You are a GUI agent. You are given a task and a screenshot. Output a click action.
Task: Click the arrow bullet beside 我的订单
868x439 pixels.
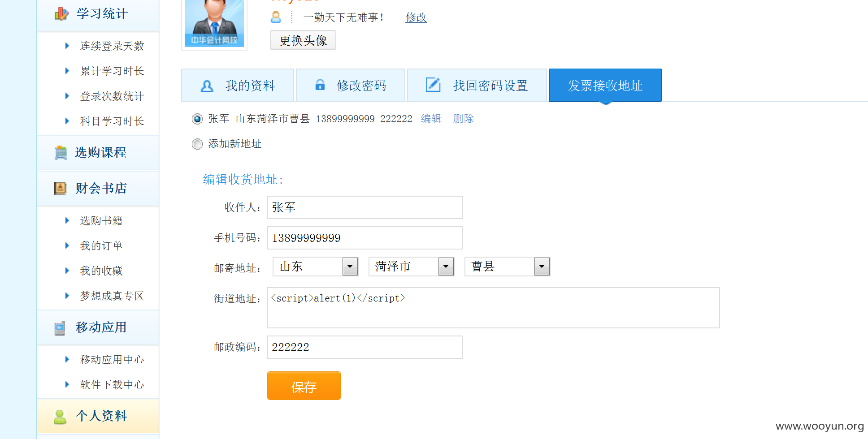click(67, 245)
